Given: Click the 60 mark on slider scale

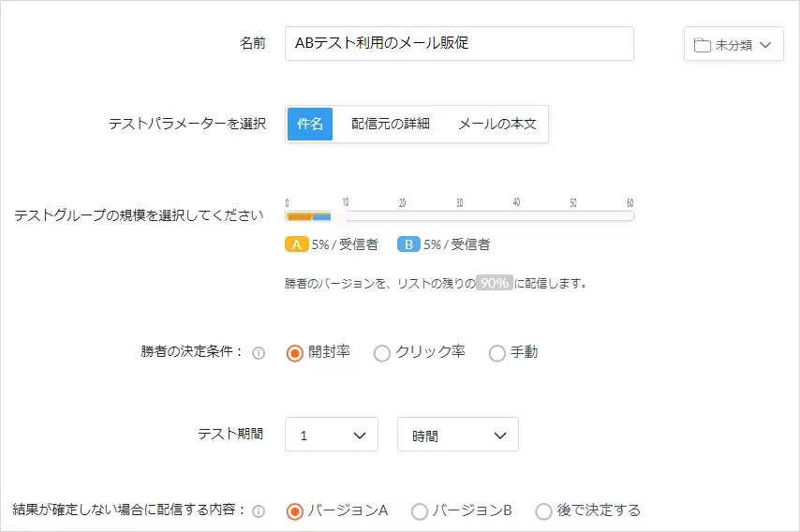Looking at the screenshot, I should 630,203.
